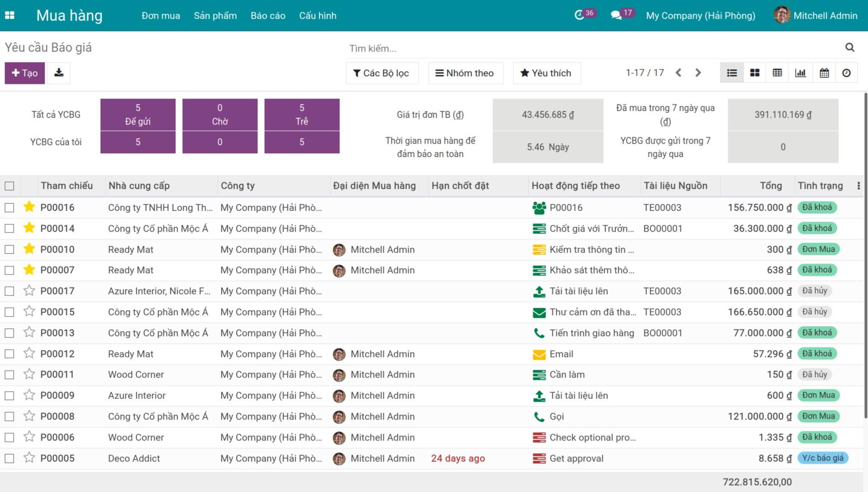Switch to pivot table view
Viewport: 868px width, 492px height.
click(777, 73)
